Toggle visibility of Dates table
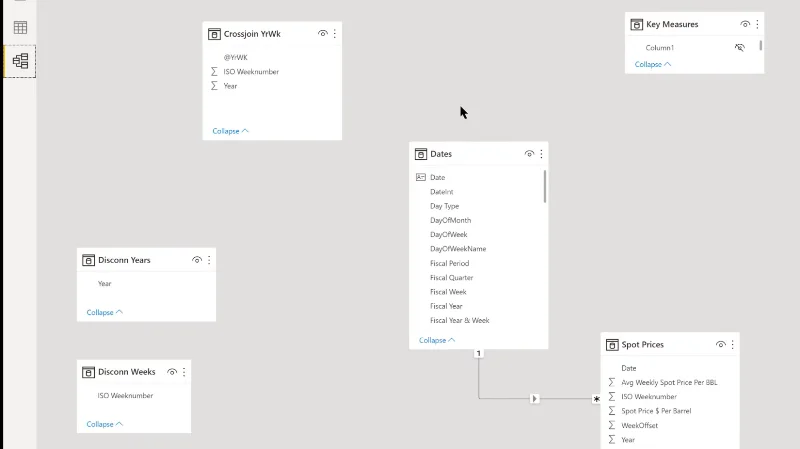Screen dimensions: 800x449 (x=529, y=154)
